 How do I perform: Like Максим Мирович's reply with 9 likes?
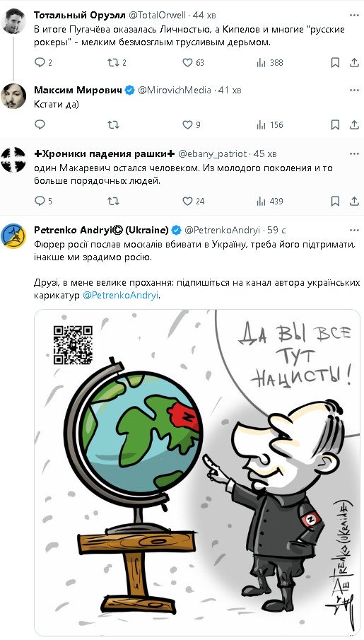pyautogui.click(x=187, y=124)
